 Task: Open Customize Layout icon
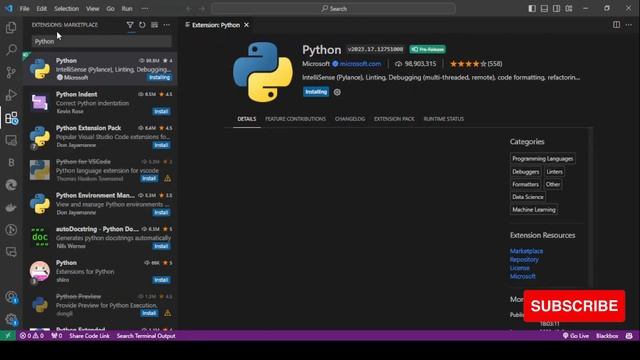569,9
